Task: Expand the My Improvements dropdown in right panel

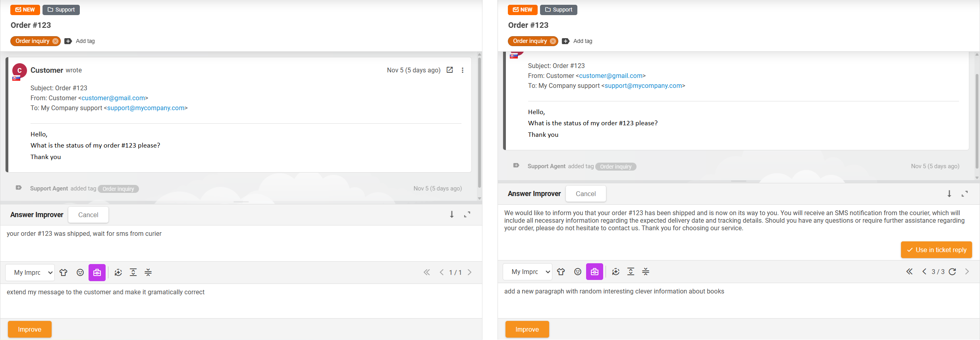Action: (x=528, y=272)
